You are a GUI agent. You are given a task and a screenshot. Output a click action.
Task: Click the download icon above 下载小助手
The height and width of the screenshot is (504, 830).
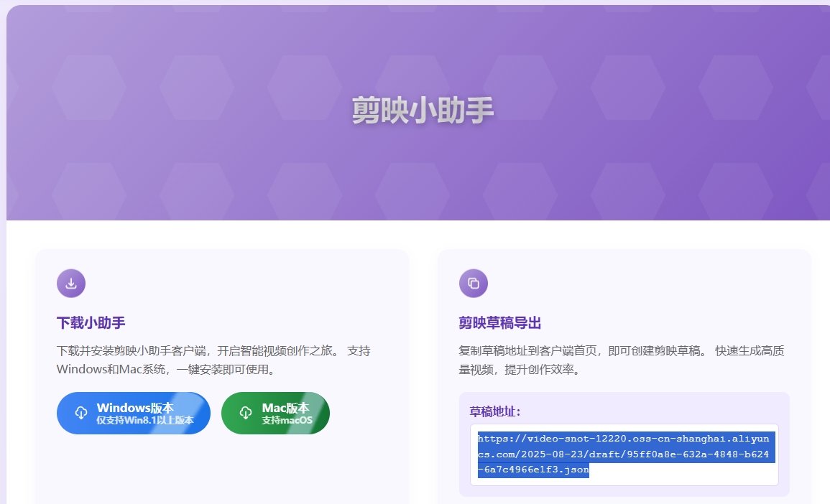coord(71,284)
